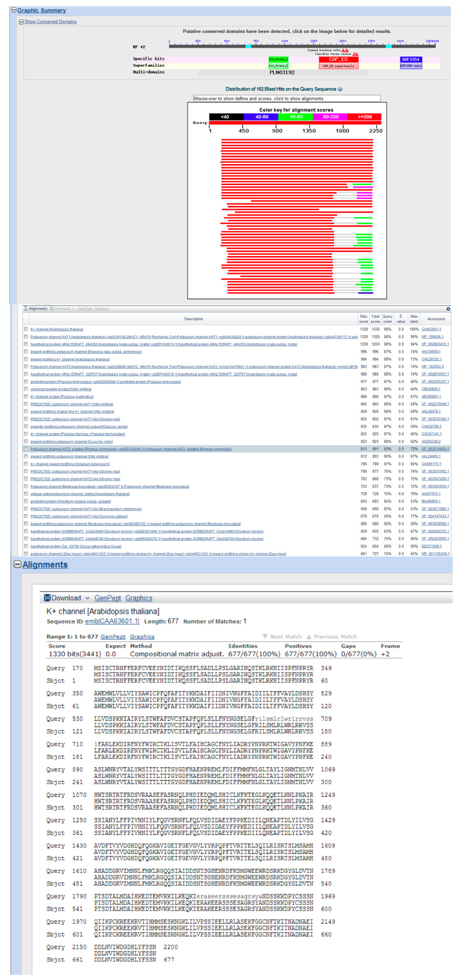Click the green 50-80 color key swatch
Viewport: 458px width, 980px height.
(296, 117)
